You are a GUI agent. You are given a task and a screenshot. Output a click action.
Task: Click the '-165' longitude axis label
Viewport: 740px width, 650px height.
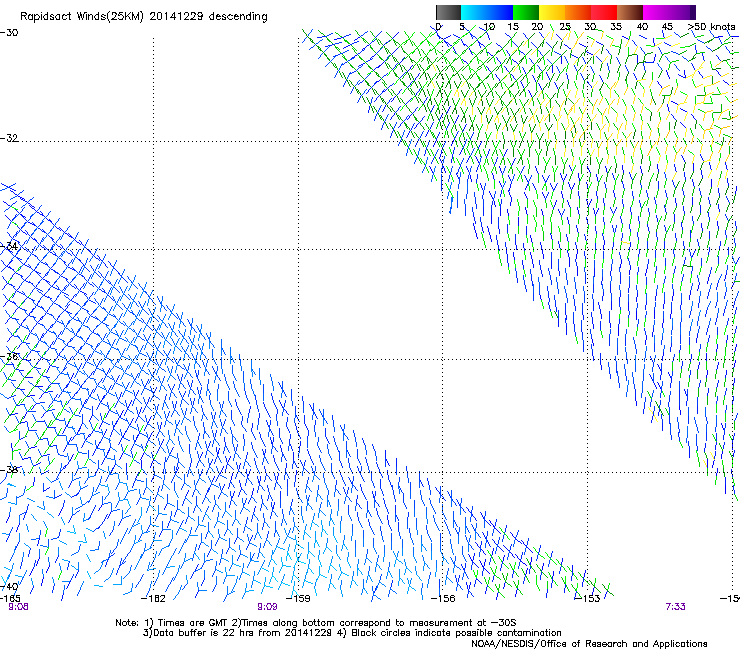coord(10,599)
